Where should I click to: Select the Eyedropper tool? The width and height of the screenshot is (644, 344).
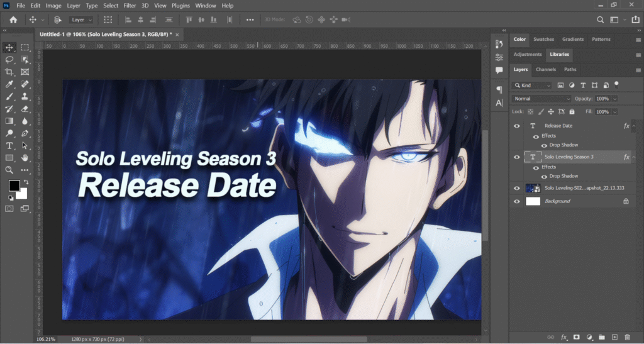coord(9,84)
